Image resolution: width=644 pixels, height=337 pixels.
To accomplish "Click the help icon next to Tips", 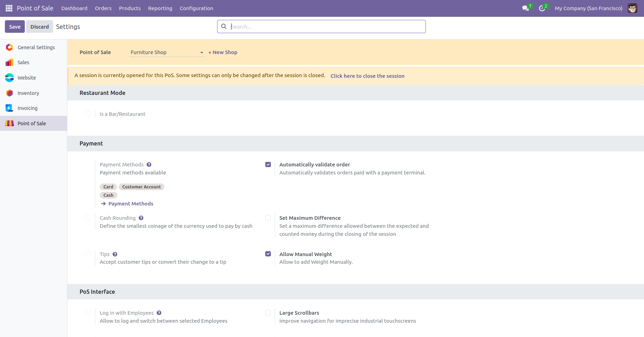I will [115, 254].
